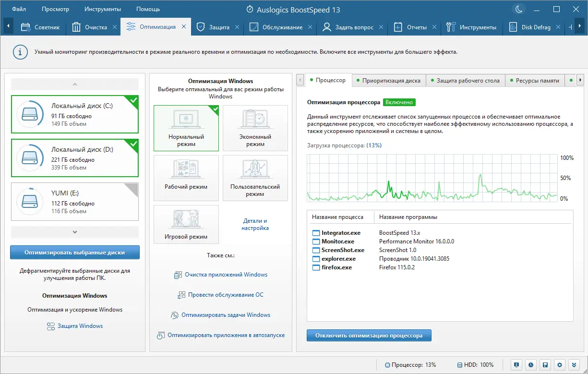This screenshot has width=588, height=374.
Task: Click the firefox.exe process icon
Action: click(x=316, y=267)
